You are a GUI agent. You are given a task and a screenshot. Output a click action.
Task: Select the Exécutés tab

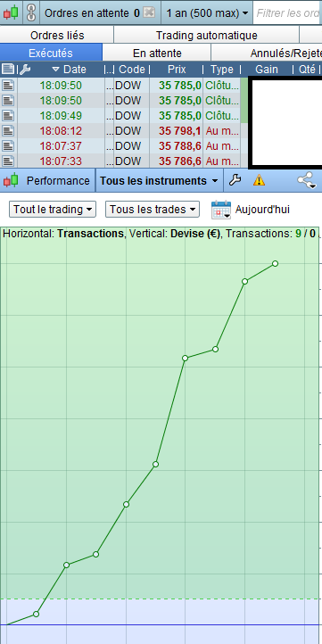click(51, 53)
